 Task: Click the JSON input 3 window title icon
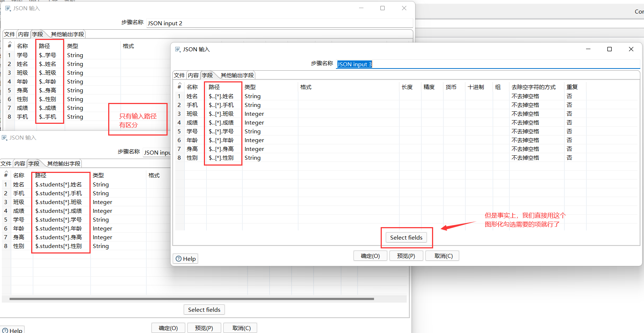tap(178, 49)
